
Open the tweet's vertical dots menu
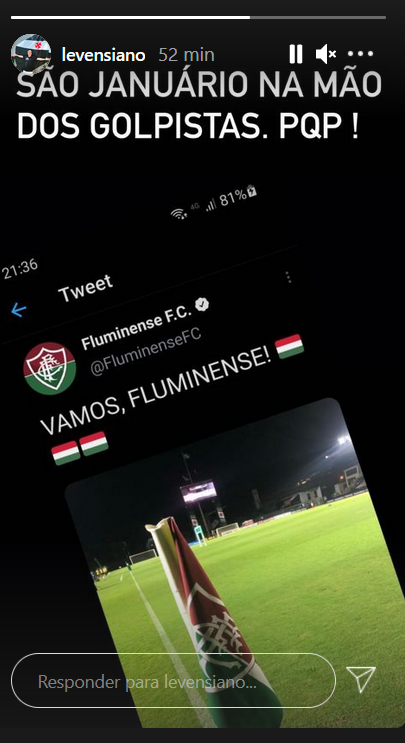pos(288,278)
